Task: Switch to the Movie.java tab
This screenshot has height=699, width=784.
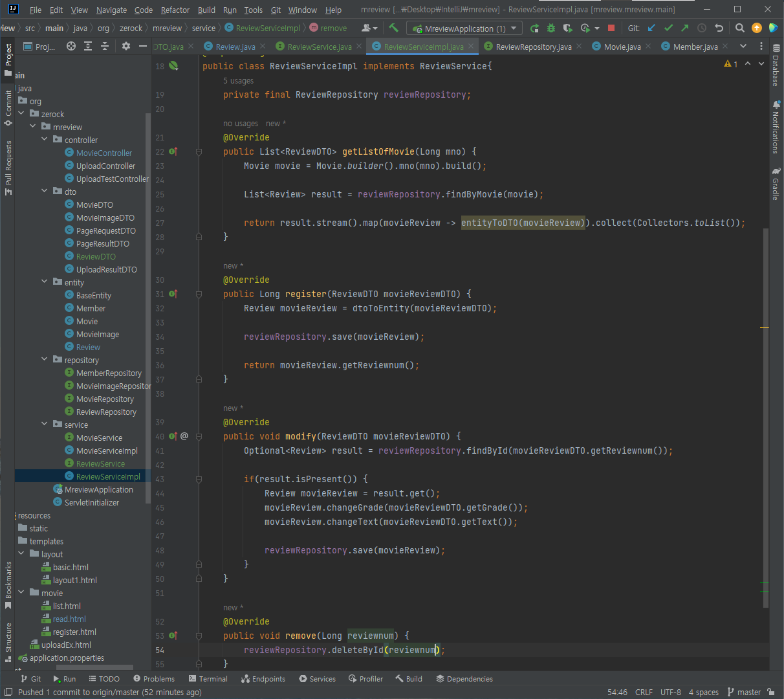Action: point(622,47)
